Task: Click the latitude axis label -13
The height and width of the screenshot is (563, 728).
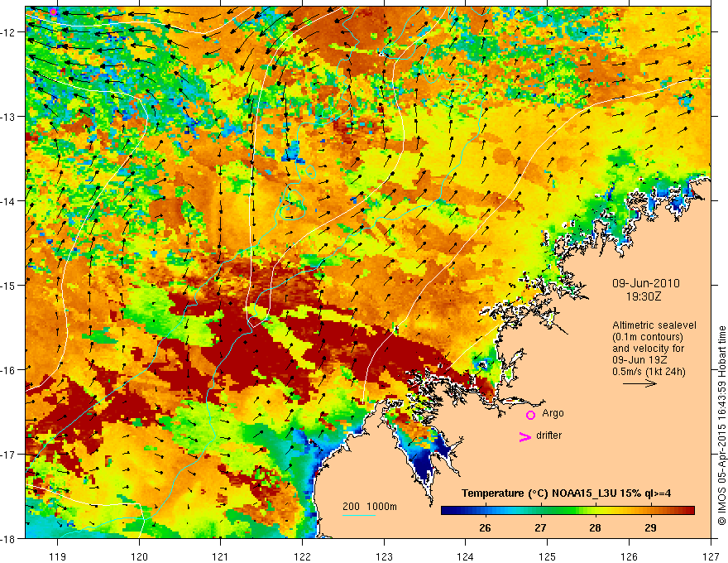Action: 9,117
